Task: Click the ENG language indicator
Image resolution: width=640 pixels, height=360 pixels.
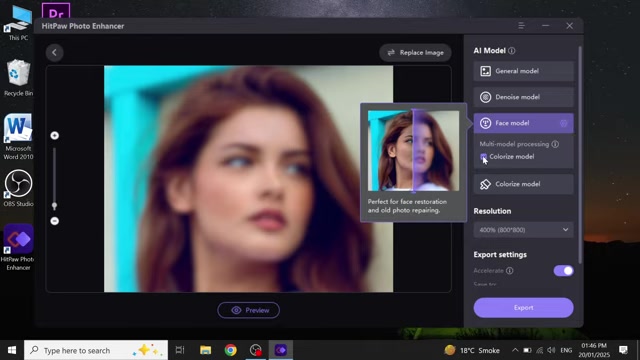Action: coord(566,350)
